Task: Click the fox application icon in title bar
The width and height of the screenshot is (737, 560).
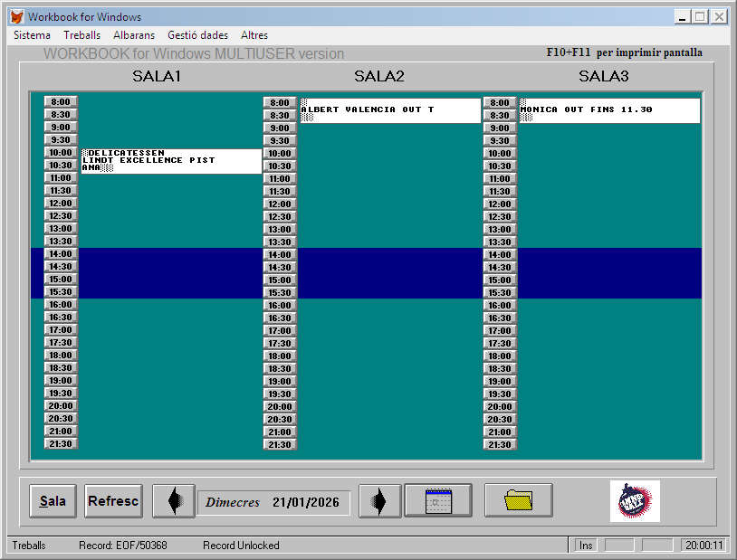Action: click(16, 17)
